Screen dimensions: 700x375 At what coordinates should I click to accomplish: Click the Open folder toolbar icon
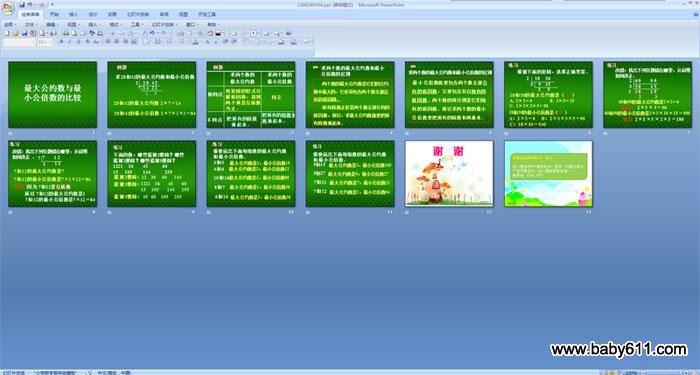(x=16, y=33)
